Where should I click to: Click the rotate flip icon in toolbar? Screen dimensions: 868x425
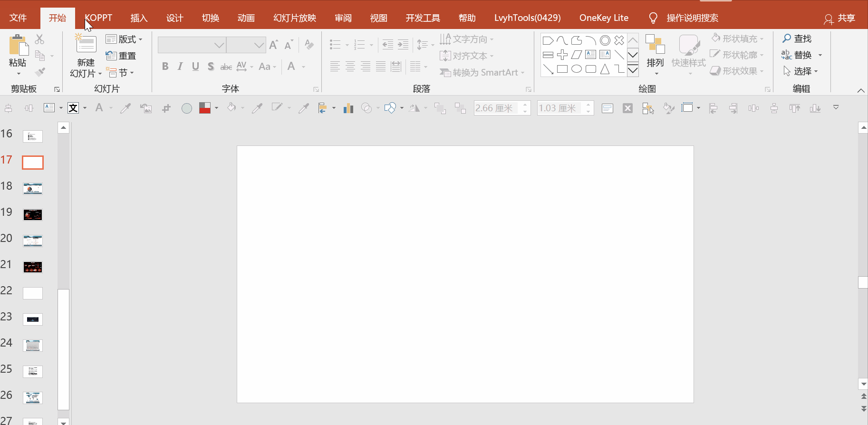[414, 108]
